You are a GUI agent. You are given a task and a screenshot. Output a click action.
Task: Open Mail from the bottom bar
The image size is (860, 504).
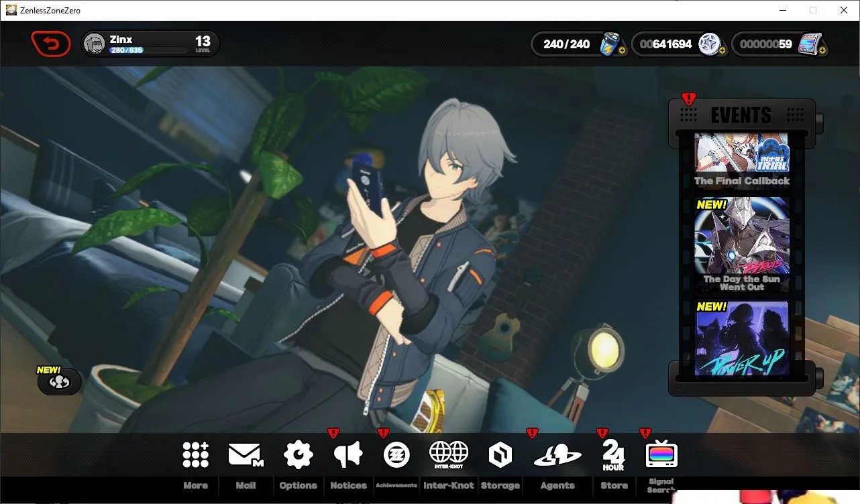coord(246,455)
